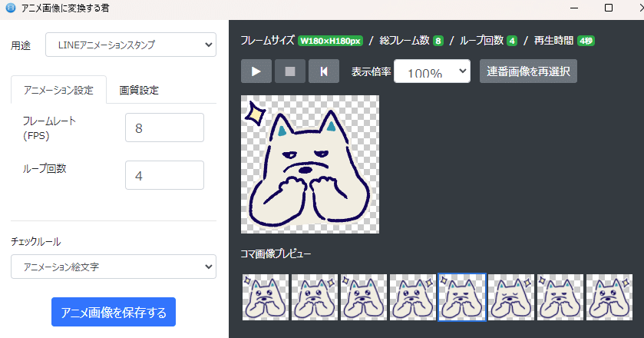Viewport: 644px width, 338px height.
Task: Switch to the アニメーション設定 tab
Action: click(x=59, y=90)
